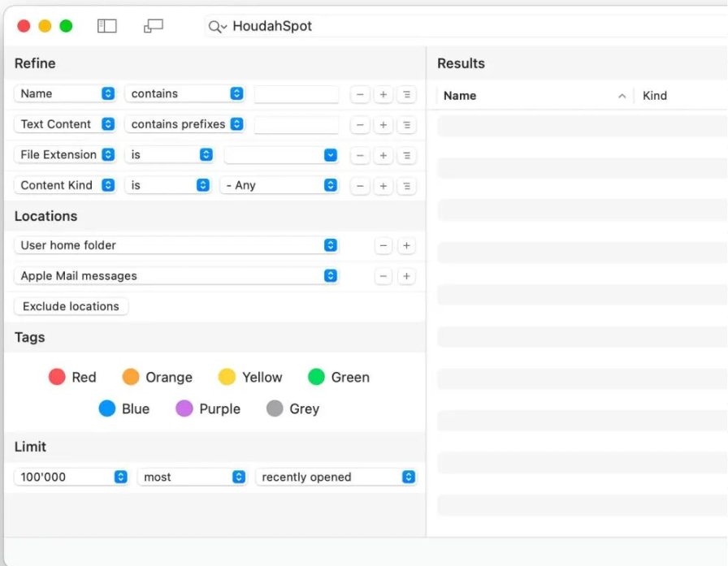Toggle the Yellow tag filter

(250, 377)
